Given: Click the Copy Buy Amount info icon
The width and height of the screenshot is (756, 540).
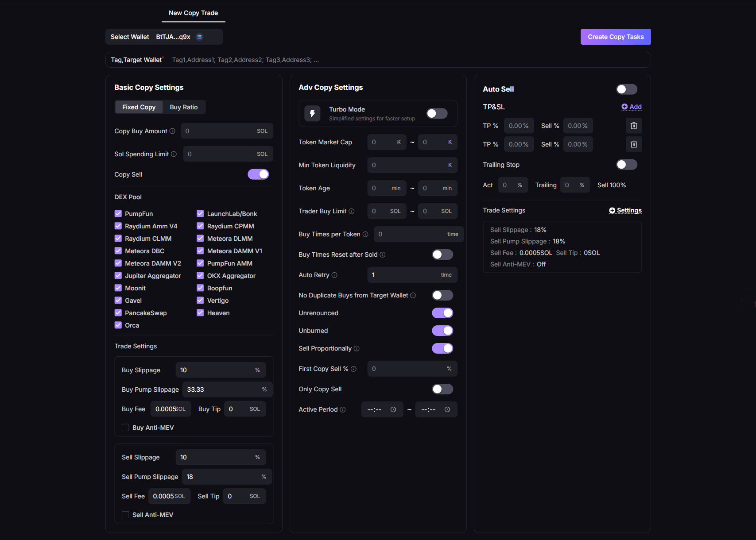Looking at the screenshot, I should pyautogui.click(x=172, y=131).
